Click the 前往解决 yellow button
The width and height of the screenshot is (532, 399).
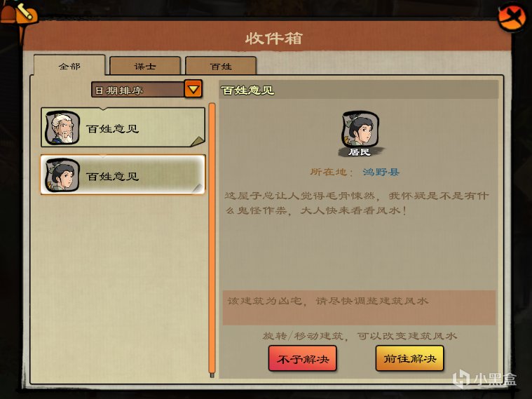[x=409, y=358]
